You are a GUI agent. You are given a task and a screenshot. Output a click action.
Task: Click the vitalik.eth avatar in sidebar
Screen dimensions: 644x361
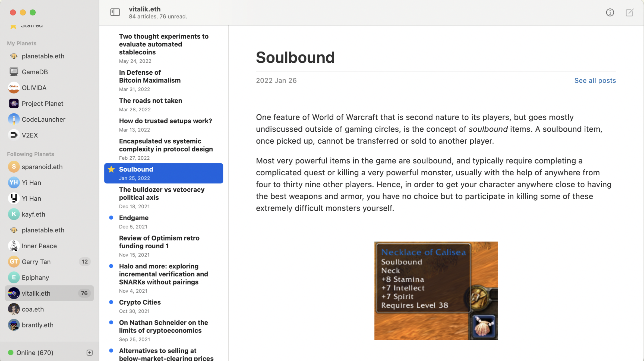tap(14, 293)
